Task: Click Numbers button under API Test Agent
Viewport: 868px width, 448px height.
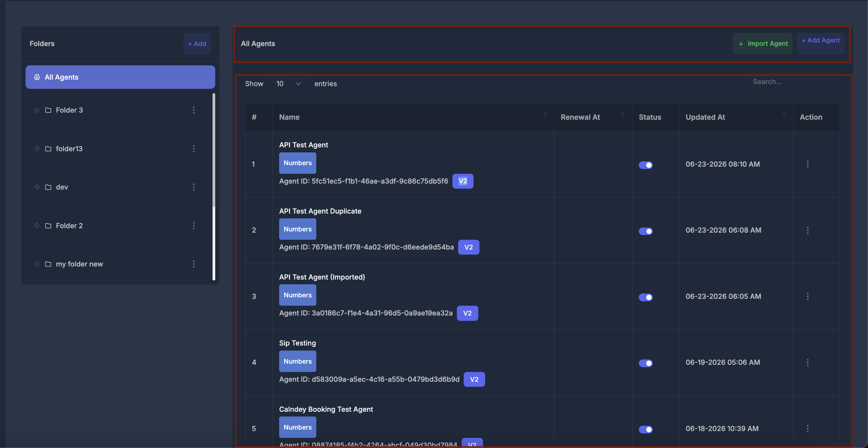Action: coord(298,163)
